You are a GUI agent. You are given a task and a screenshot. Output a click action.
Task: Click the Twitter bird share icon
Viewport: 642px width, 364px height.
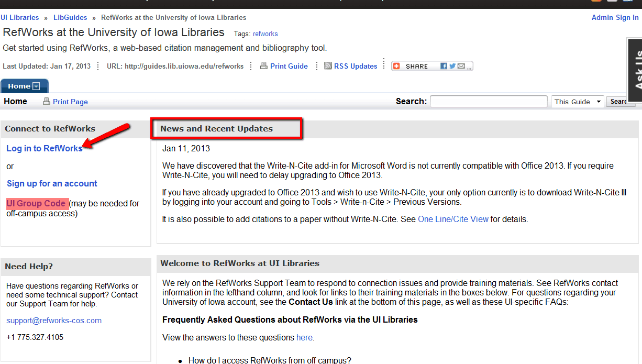(x=452, y=66)
